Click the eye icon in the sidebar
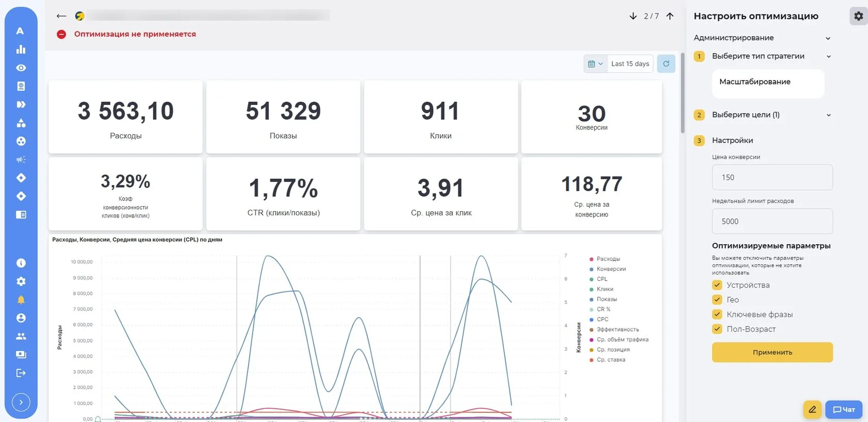Viewport: 868px width, 422px height. [x=21, y=68]
